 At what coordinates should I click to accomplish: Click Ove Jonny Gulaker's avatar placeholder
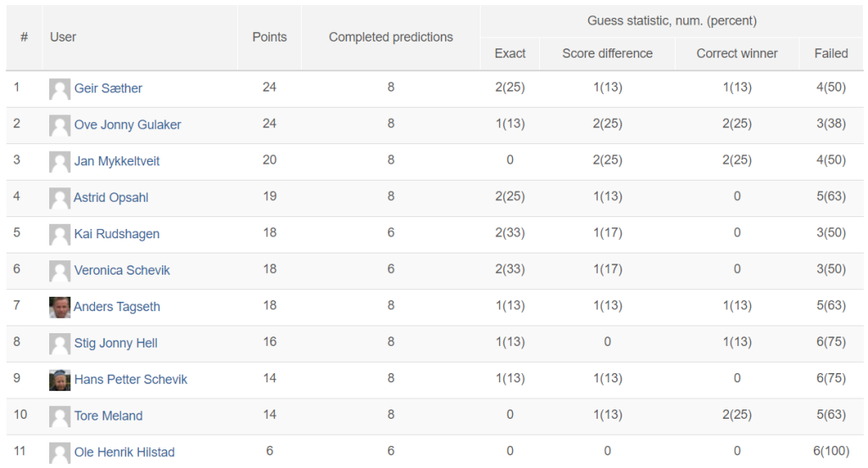tap(60, 125)
